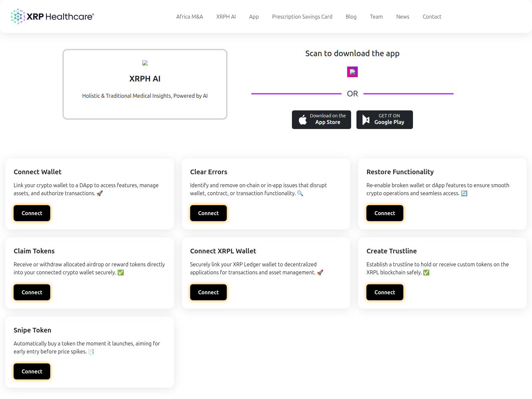Click refresh emoji in Restore Functionality
532x399 pixels.
pos(464,193)
